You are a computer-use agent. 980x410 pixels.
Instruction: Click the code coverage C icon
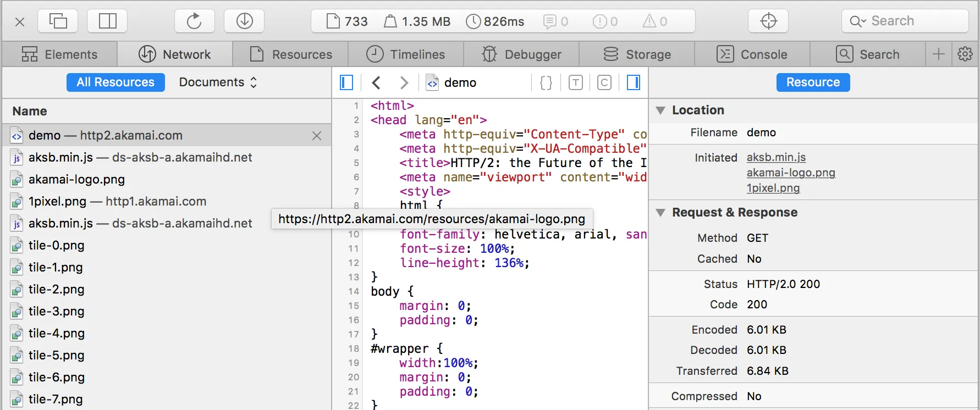[604, 82]
